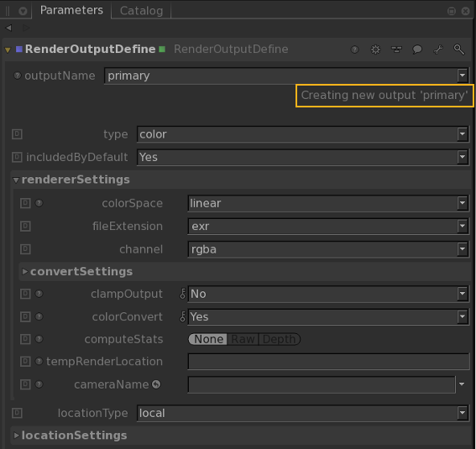476x449 pixels.
Task: Close the panel with the X icon
Action: (x=465, y=11)
